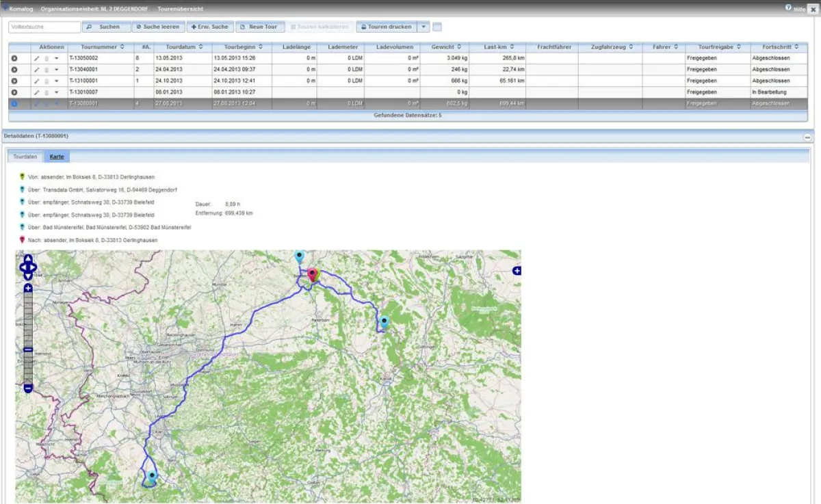Click the magnifier icon next to the search field
The image size is (821, 504).
tap(89, 27)
